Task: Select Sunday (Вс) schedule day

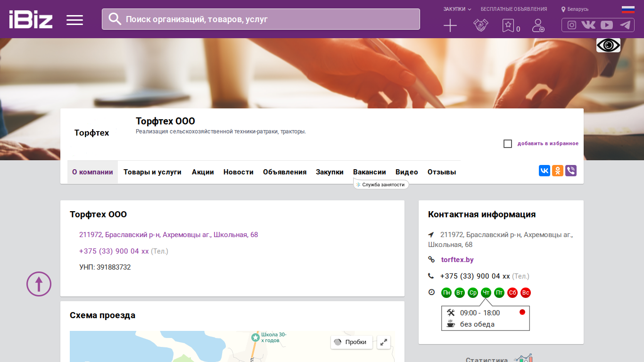Action: pyautogui.click(x=526, y=293)
